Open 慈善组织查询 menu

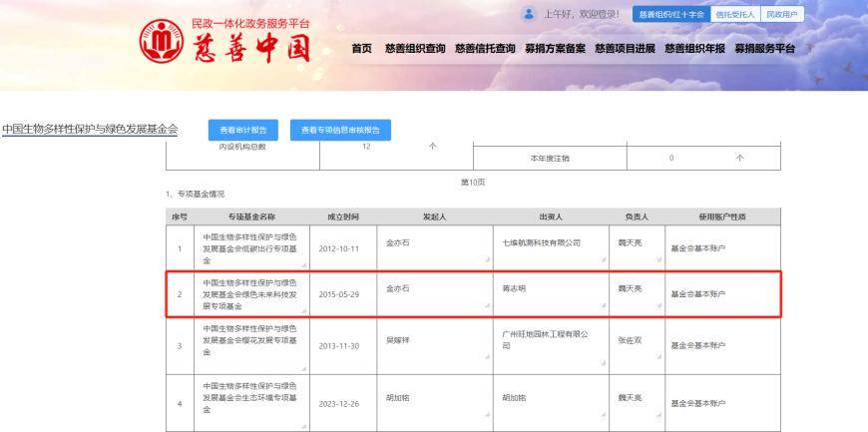(x=415, y=49)
